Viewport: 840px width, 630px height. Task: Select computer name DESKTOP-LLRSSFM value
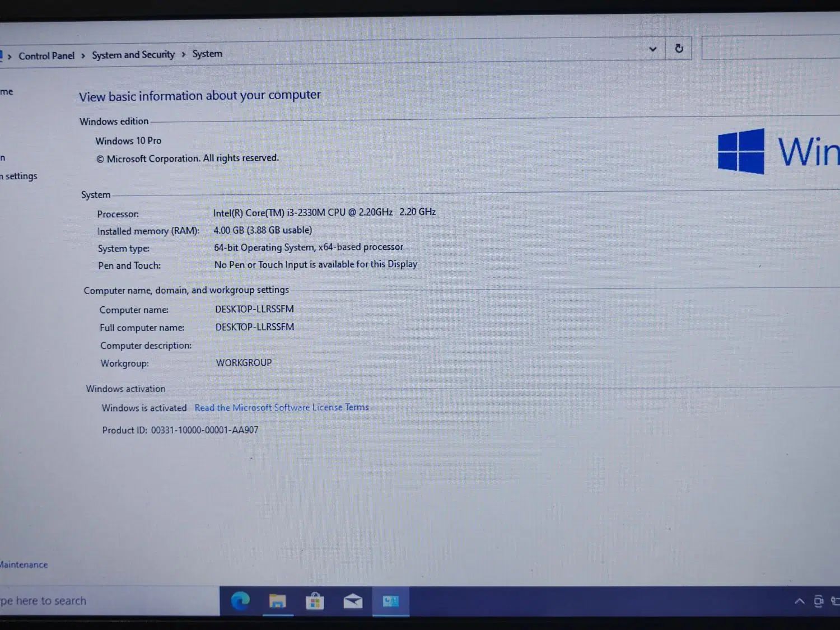[254, 309]
